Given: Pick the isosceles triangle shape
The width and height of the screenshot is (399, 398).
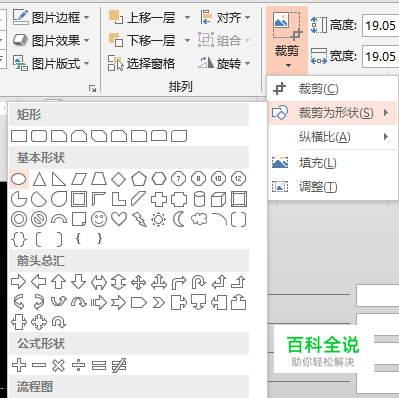Looking at the screenshot, I should click(39, 179).
